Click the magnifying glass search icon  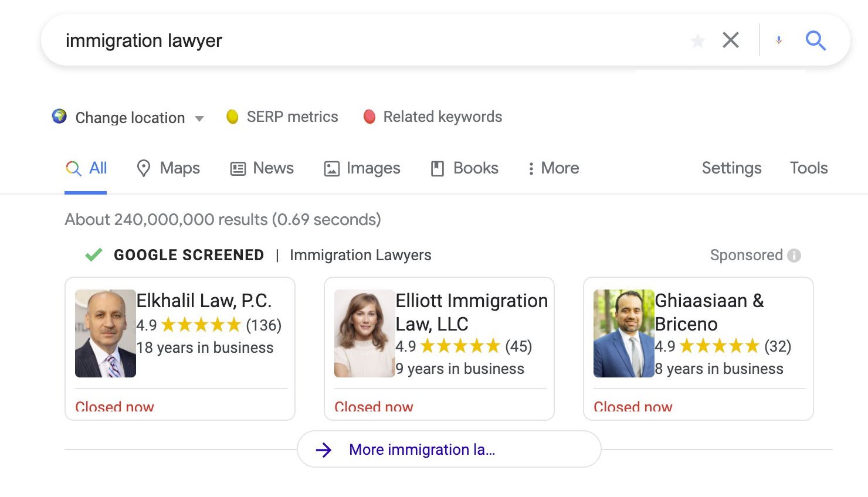(816, 40)
